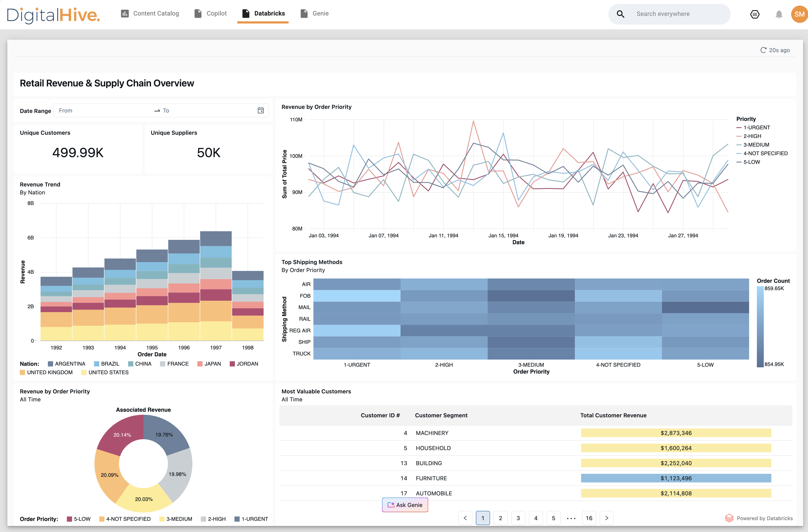Toggle ARGENTINA legend entry in Revenue Trend
The image size is (808, 532).
pyautogui.click(x=66, y=364)
